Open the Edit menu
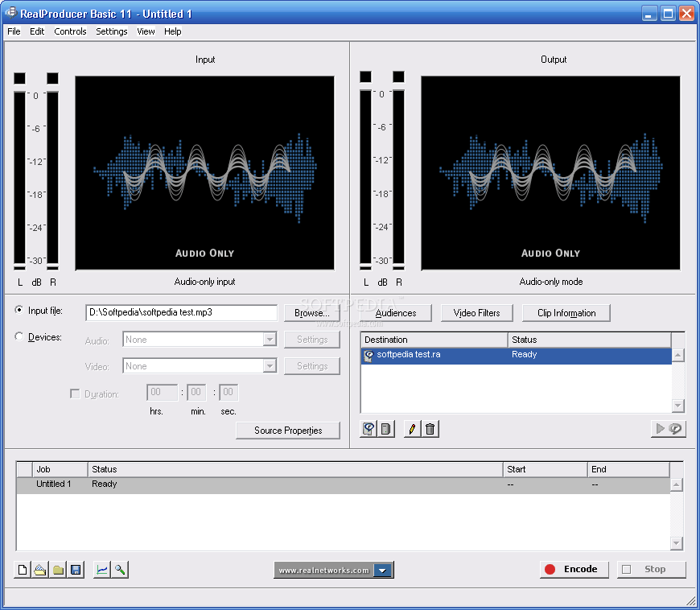This screenshot has height=610, width=700. [x=37, y=31]
